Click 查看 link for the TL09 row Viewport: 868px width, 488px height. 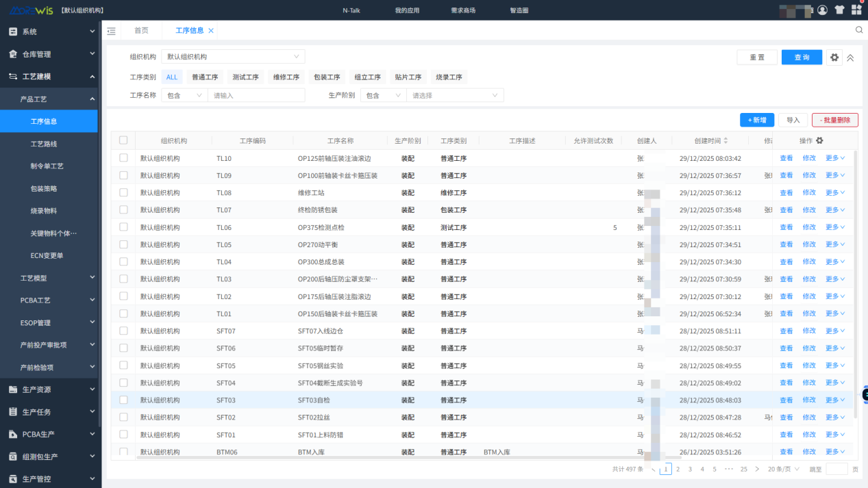[786, 175]
